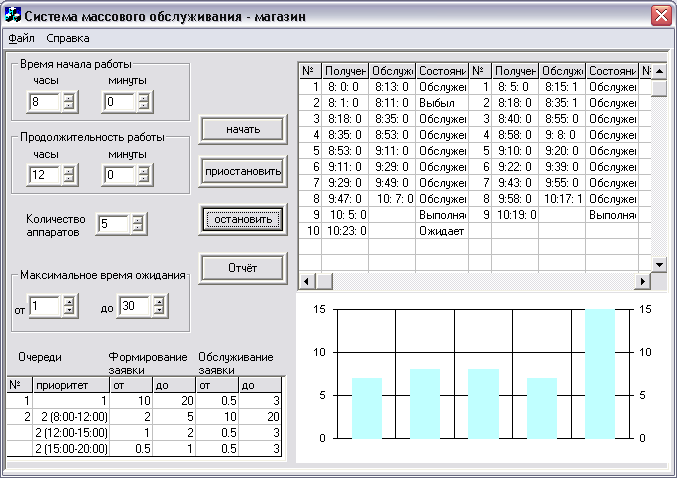Decrease start time minutes with down arrow
The width and height of the screenshot is (677, 478).
[x=143, y=106]
